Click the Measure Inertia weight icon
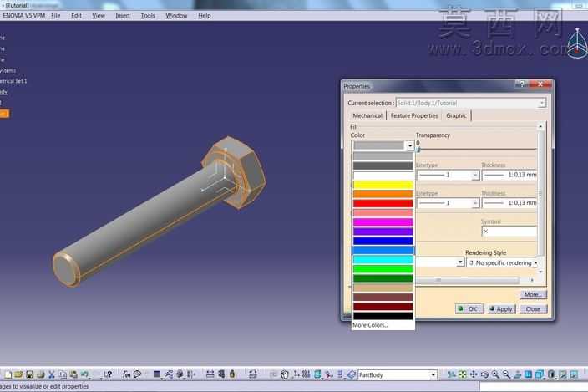The height and width of the screenshot is (392, 588). click(x=232, y=374)
